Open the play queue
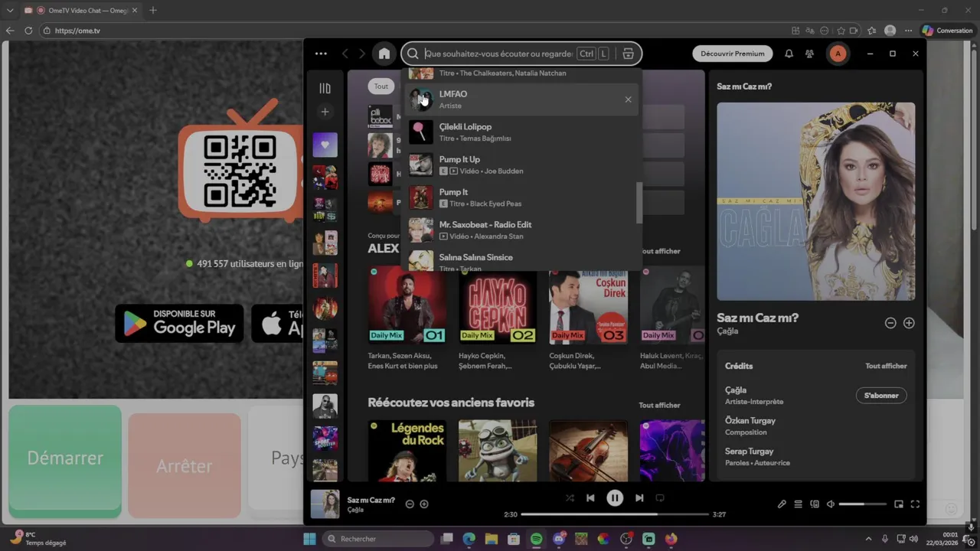980x551 pixels. pyautogui.click(x=798, y=504)
